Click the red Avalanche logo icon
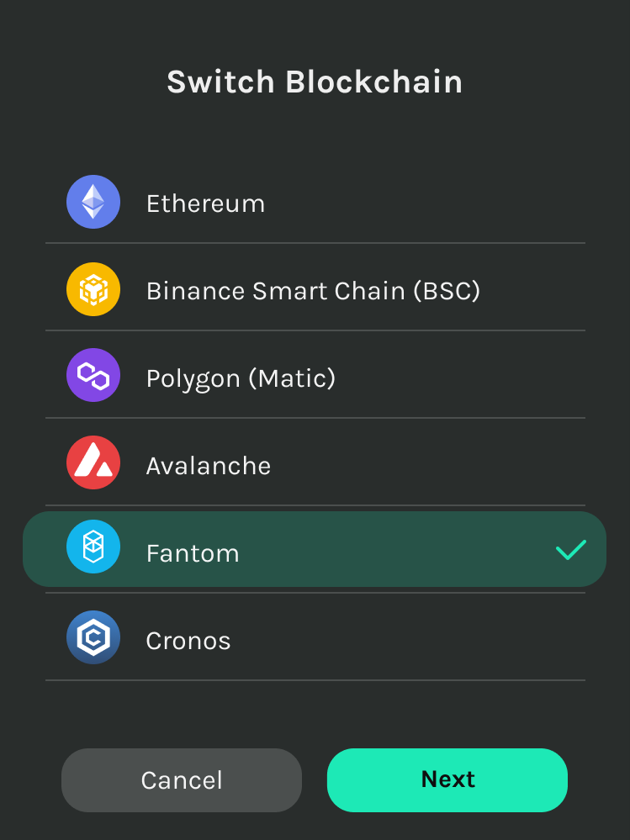 point(93,462)
